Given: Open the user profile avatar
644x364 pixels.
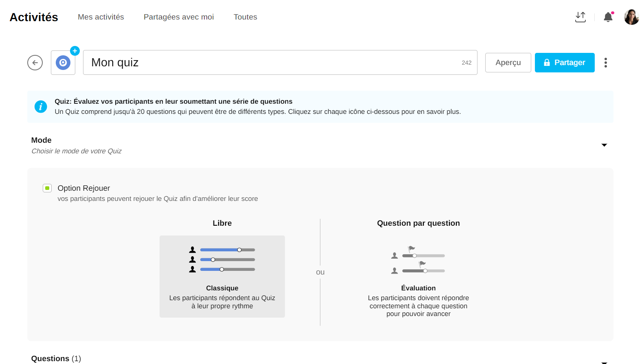Looking at the screenshot, I should pyautogui.click(x=631, y=17).
